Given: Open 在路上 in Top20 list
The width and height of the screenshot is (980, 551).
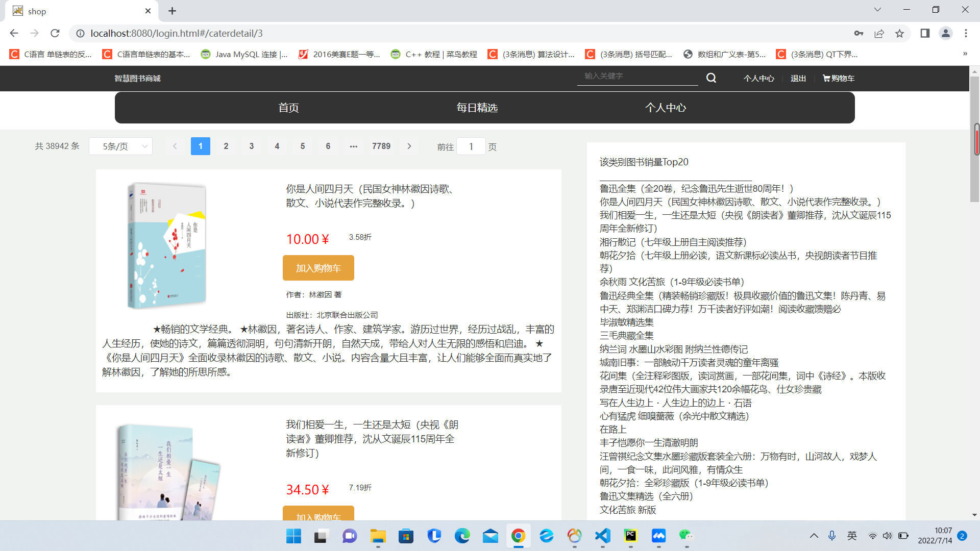Looking at the screenshot, I should [x=613, y=429].
